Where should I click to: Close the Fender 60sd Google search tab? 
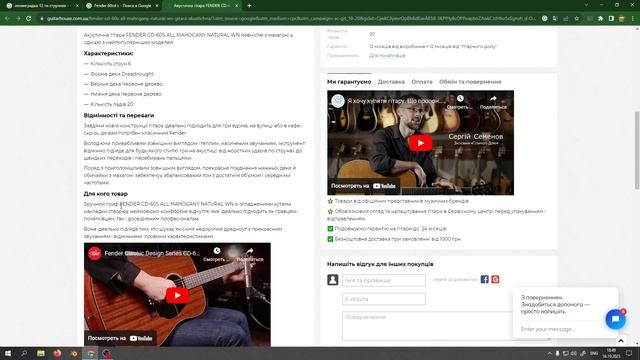(157, 6)
